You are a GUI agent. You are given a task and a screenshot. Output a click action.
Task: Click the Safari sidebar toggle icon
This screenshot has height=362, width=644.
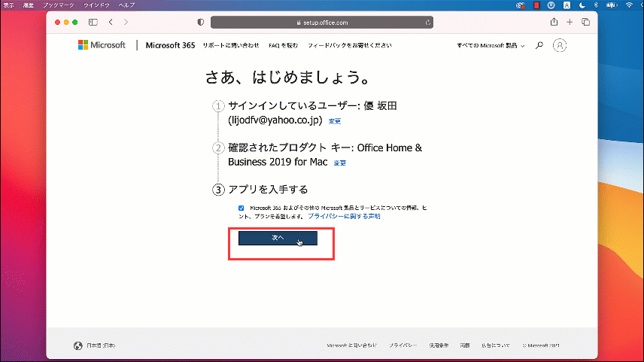click(93, 23)
